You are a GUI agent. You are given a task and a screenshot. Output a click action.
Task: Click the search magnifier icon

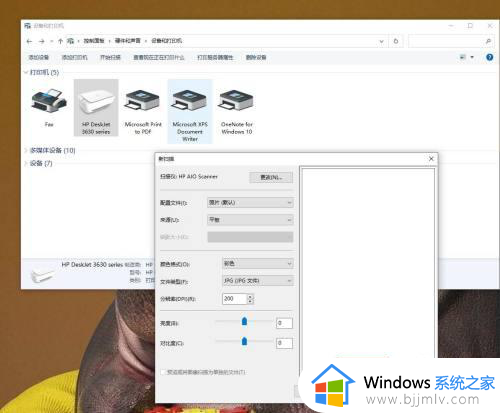pyautogui.click(x=488, y=41)
